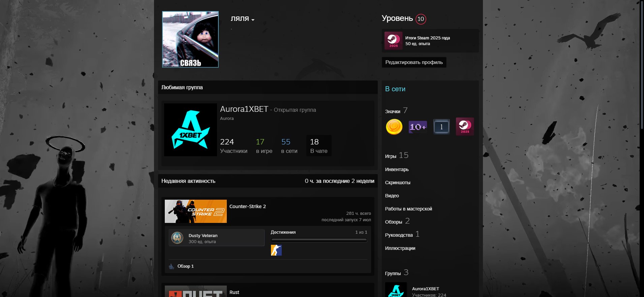644x297 pixels.
Task: Open Работы в мастерской section
Action: [408, 209]
